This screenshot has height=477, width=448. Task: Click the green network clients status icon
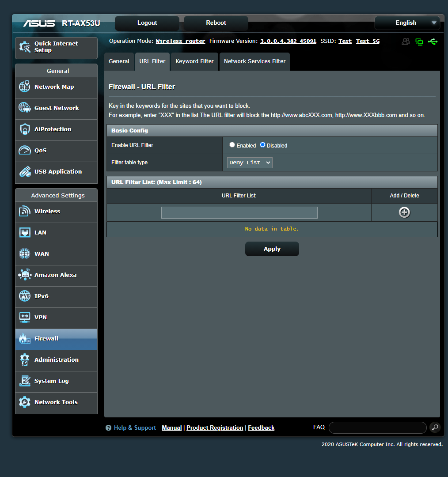point(419,42)
